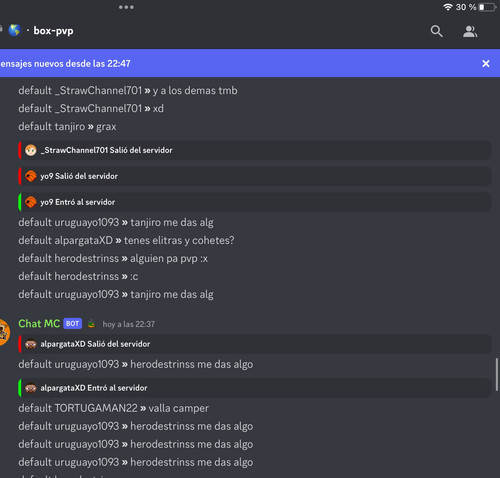Open the search magnifier icon
Image resolution: width=500 pixels, height=478 pixels.
[x=436, y=31]
